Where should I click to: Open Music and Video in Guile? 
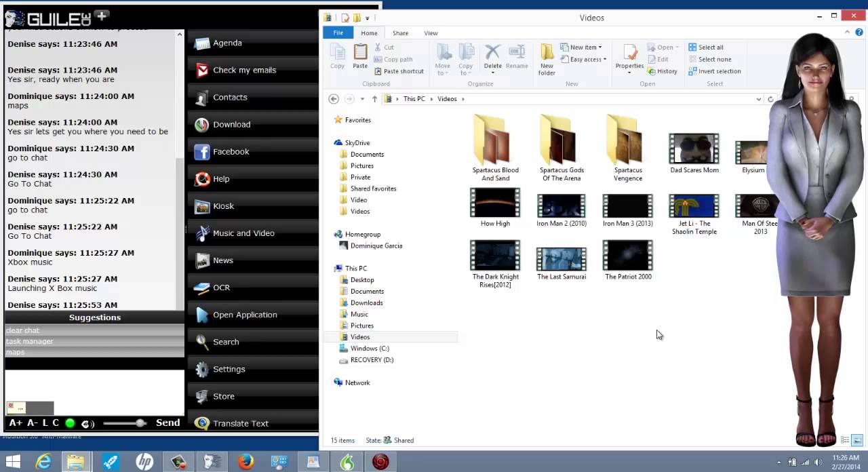tap(252, 233)
